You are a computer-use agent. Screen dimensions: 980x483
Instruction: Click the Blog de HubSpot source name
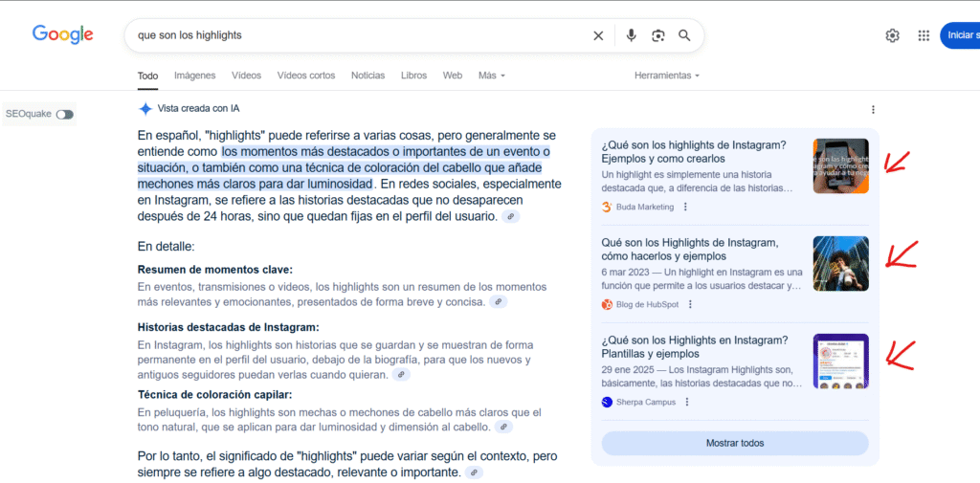[648, 304]
